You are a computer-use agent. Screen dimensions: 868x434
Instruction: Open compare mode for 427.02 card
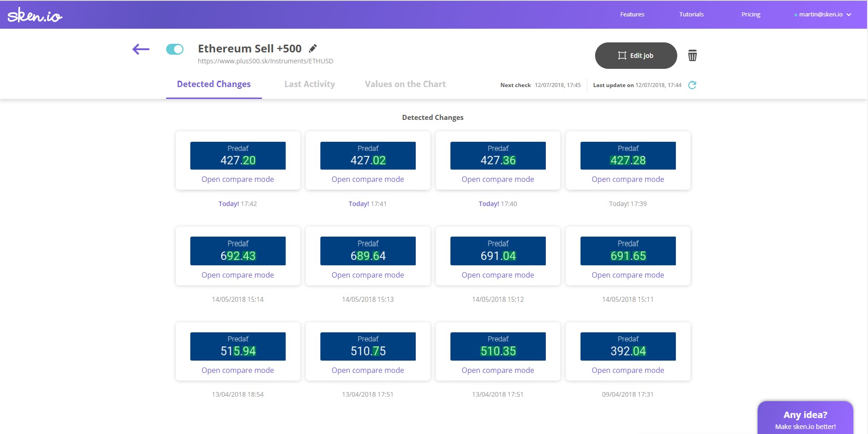tap(368, 180)
